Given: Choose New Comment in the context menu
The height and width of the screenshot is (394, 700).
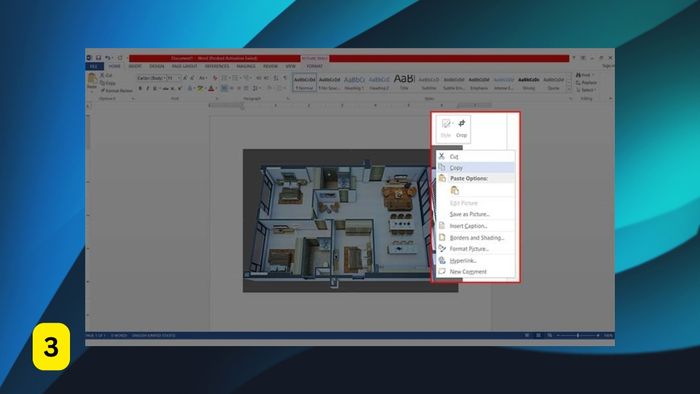Looking at the screenshot, I should [x=475, y=271].
